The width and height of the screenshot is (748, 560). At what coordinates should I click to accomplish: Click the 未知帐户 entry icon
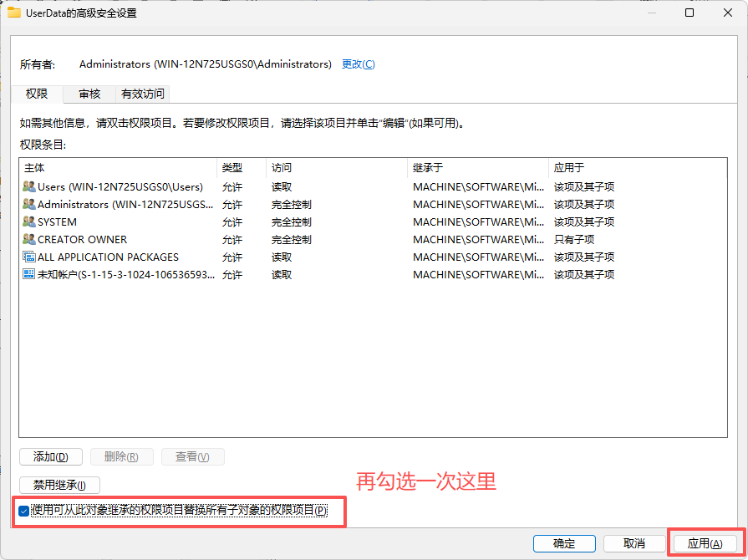pos(30,274)
